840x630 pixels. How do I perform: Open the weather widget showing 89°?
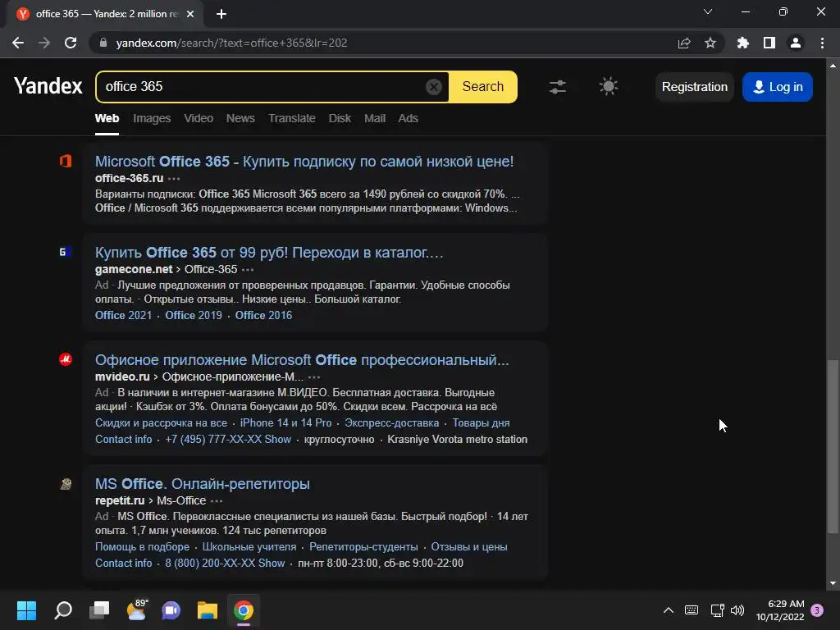[137, 610]
